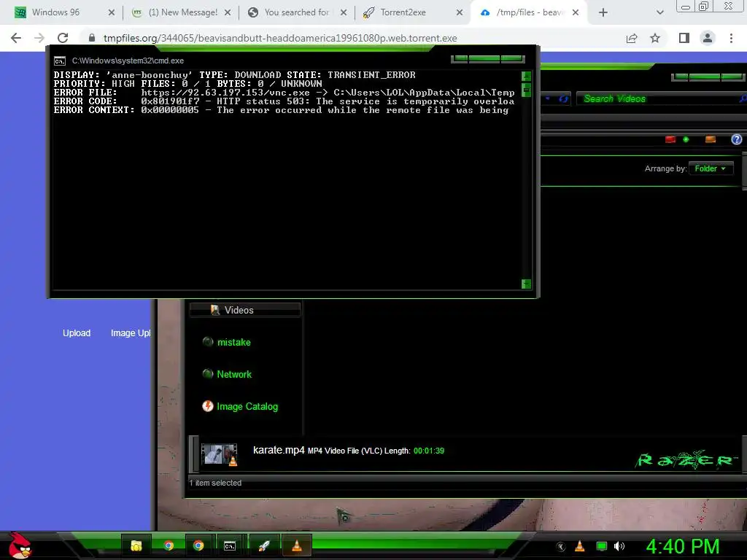Click the tmpfiles.org URL address bar
Screen dimensions: 747x560
pos(280,38)
